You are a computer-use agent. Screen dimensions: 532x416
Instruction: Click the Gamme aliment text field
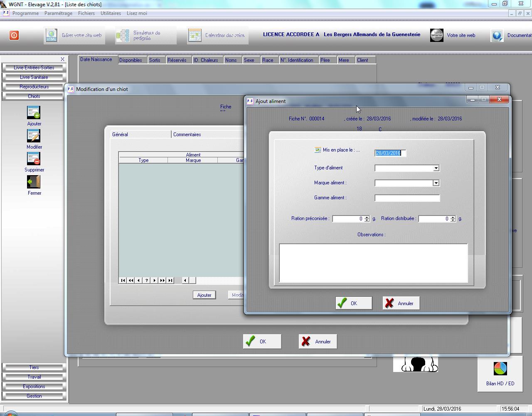407,198
